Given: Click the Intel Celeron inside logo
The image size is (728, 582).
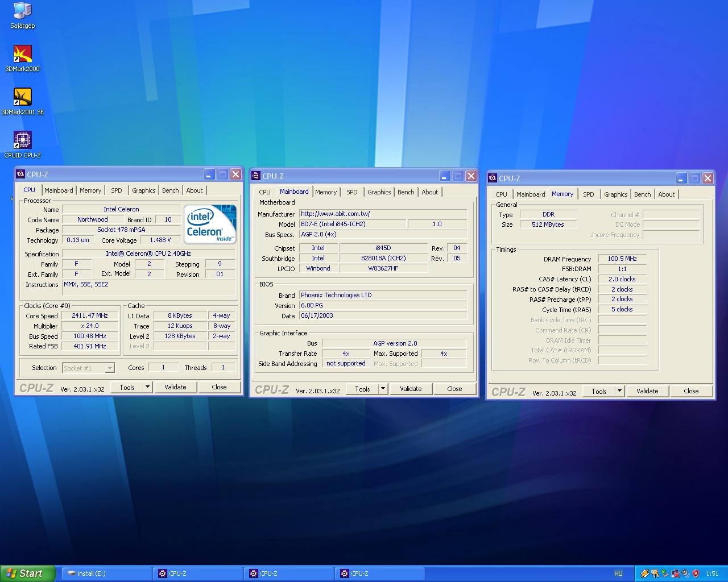Looking at the screenshot, I should click(210, 224).
